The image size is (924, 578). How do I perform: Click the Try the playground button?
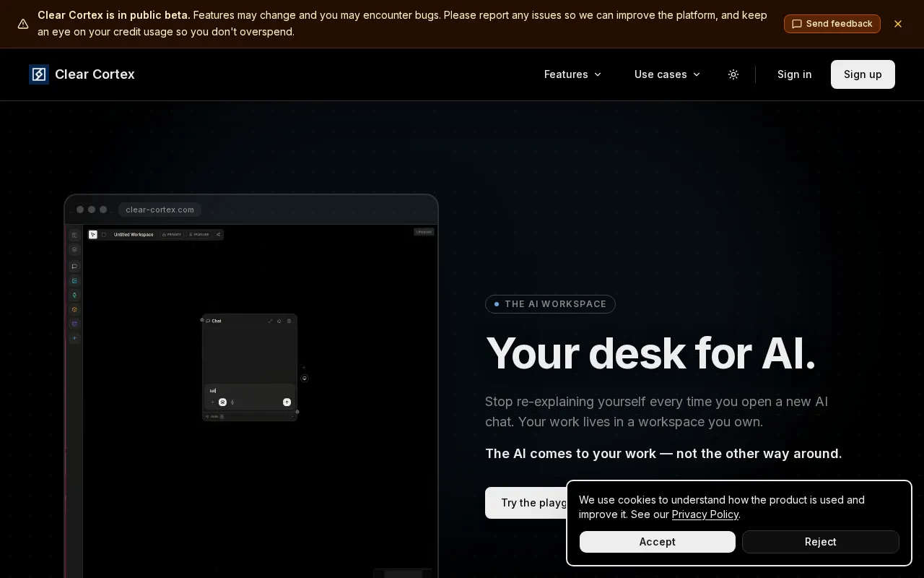(x=527, y=503)
